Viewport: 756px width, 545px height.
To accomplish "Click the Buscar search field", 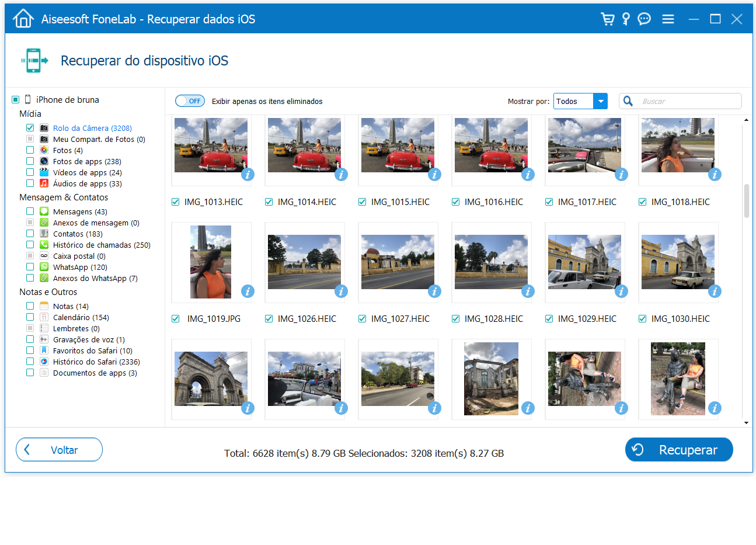I will pos(680,101).
